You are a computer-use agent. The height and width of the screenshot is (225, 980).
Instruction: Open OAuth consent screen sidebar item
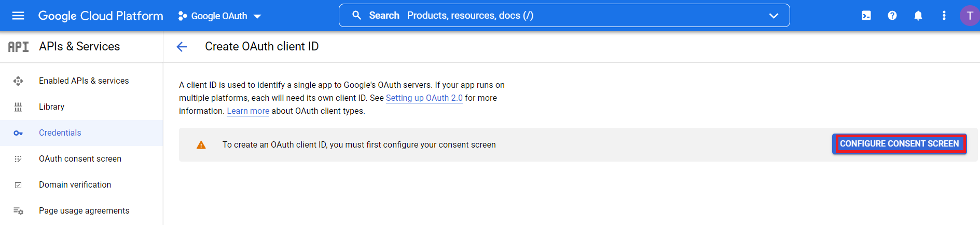point(80,158)
